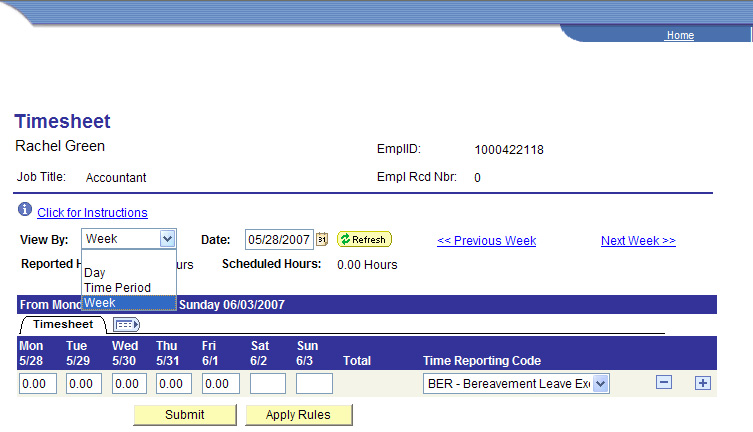Switch to the Timesheet tab
753x432 pixels.
[63, 324]
